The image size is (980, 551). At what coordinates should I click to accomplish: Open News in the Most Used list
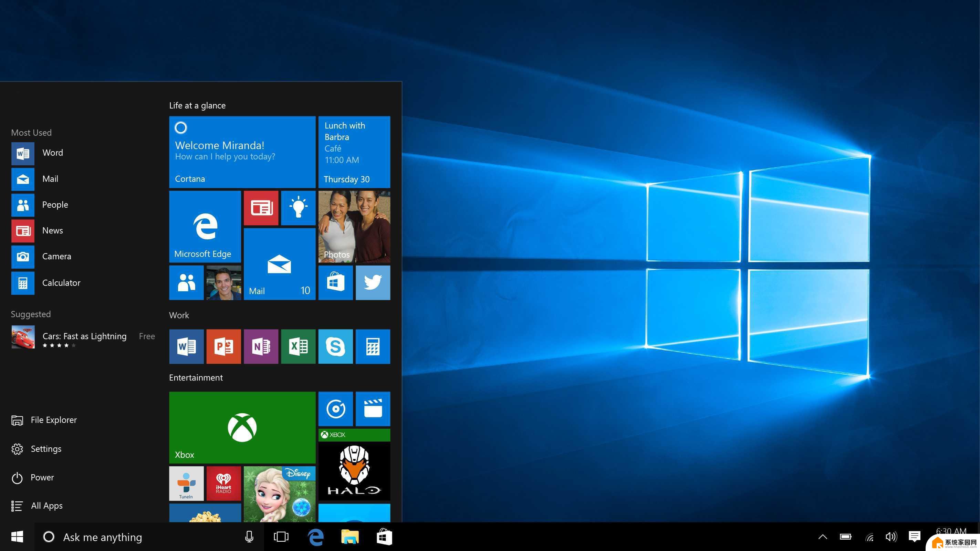click(x=37, y=231)
